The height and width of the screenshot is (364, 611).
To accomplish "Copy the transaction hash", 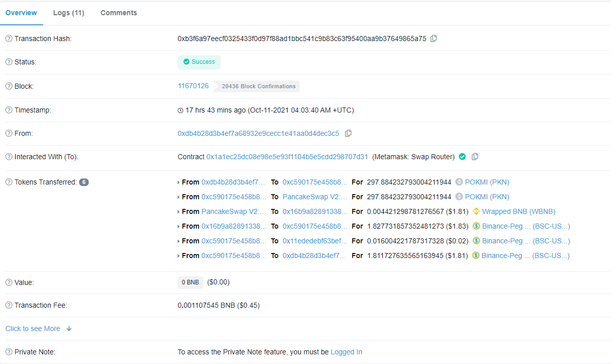I will click(x=434, y=39).
